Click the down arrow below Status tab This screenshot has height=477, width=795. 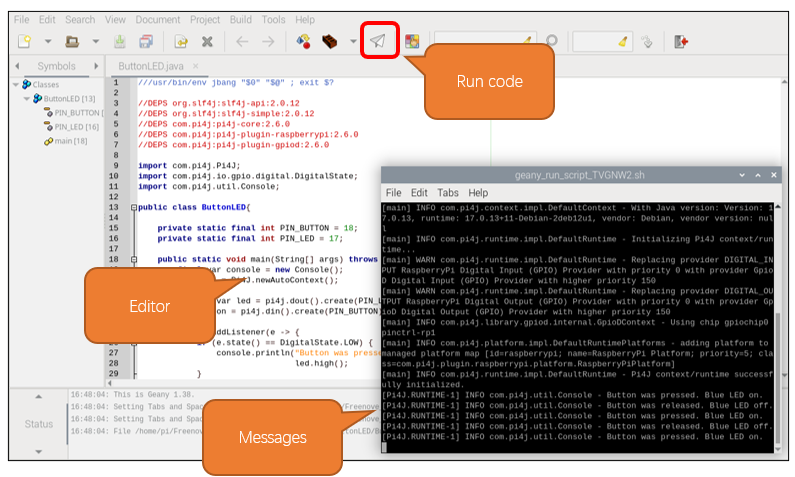pyautogui.click(x=39, y=451)
